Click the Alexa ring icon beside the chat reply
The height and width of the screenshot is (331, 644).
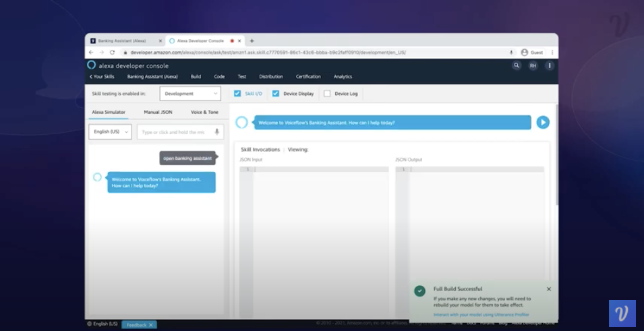(x=97, y=177)
